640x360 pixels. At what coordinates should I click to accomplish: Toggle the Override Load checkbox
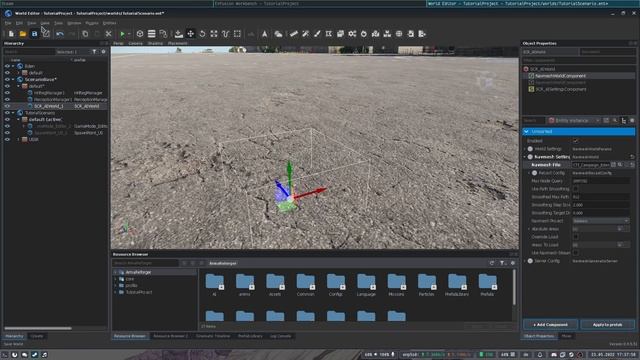click(576, 237)
